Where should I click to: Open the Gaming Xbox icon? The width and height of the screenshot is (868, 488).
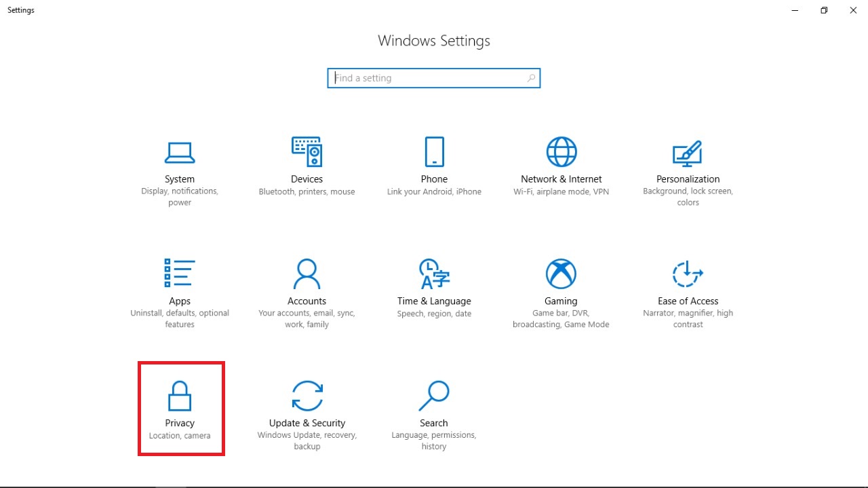561,274
